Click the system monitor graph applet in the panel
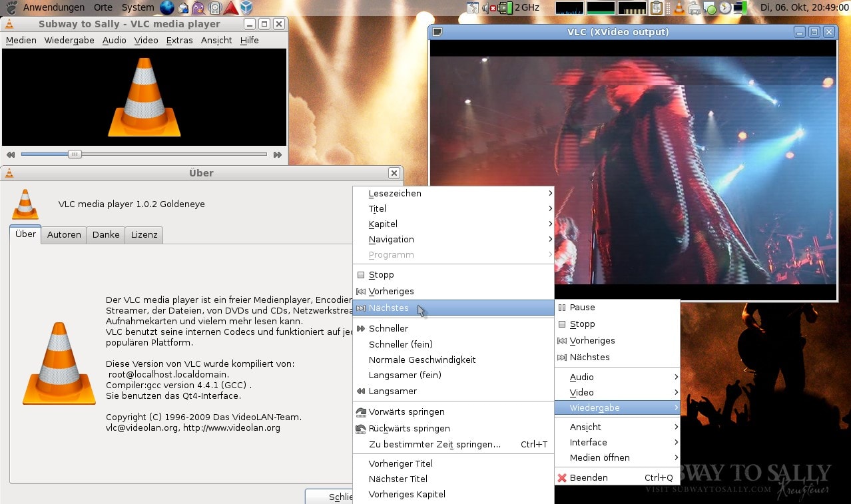 [x=569, y=7]
